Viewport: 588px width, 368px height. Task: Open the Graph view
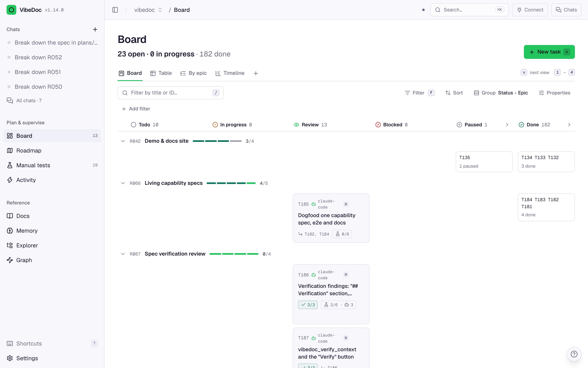click(52, 260)
